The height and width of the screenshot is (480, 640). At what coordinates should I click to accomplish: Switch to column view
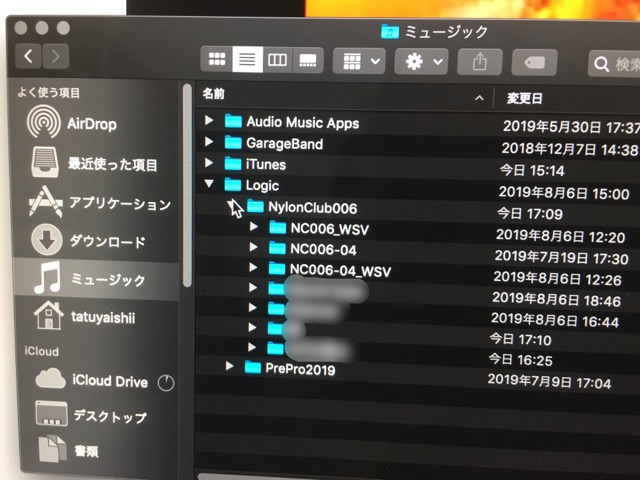[x=278, y=60]
